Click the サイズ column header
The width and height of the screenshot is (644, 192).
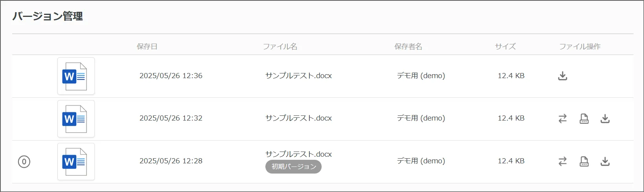pos(505,47)
